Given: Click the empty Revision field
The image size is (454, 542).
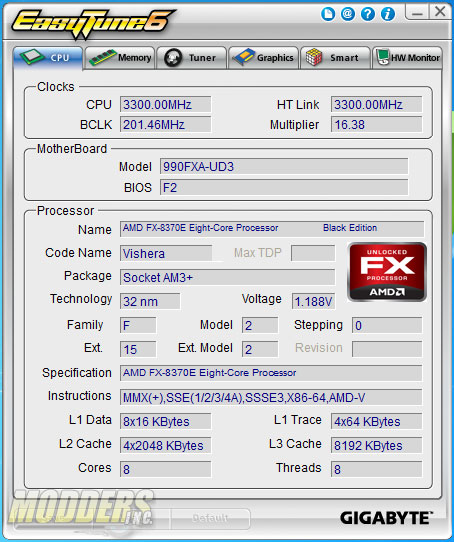Looking at the screenshot, I should 387,349.
